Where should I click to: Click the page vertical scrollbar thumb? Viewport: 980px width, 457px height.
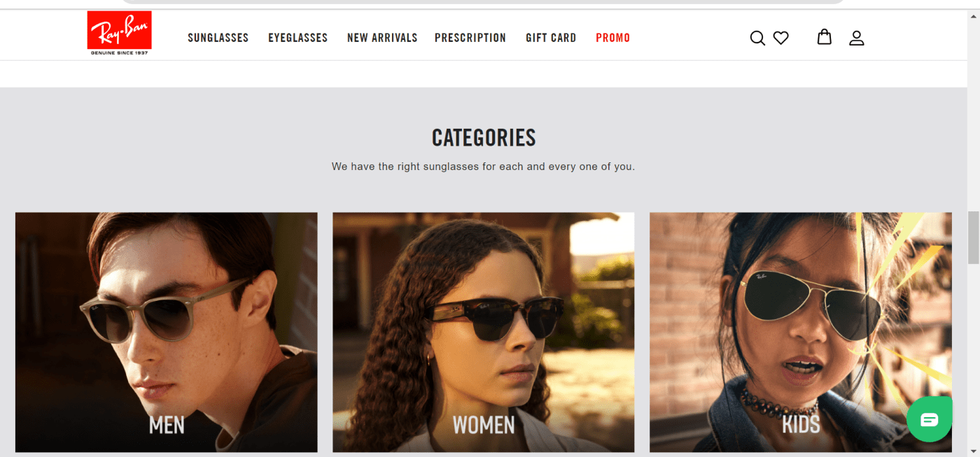pyautogui.click(x=973, y=238)
